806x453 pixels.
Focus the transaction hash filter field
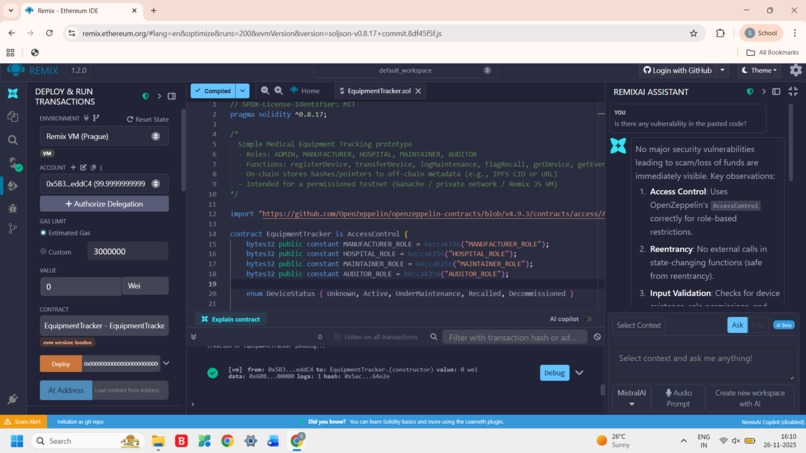point(515,337)
